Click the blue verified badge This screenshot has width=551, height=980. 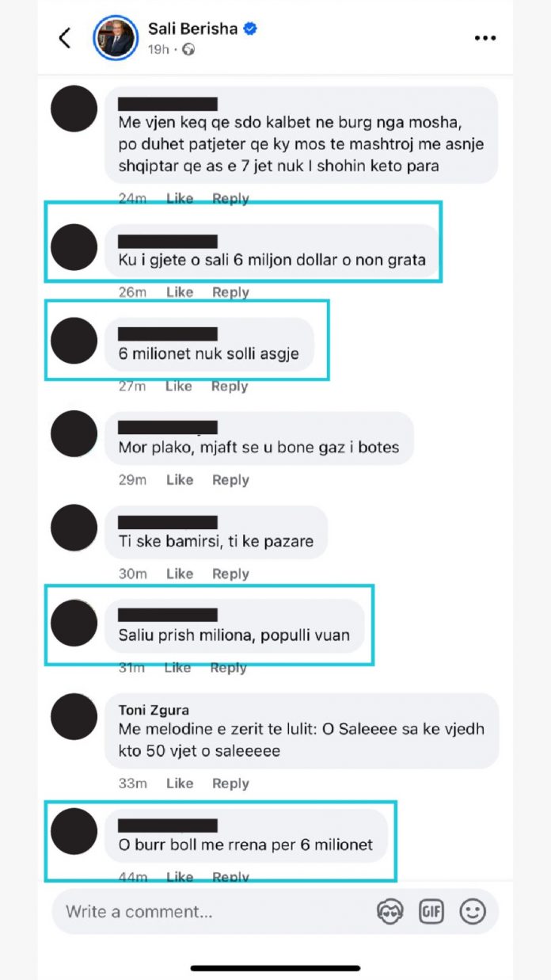click(x=251, y=29)
